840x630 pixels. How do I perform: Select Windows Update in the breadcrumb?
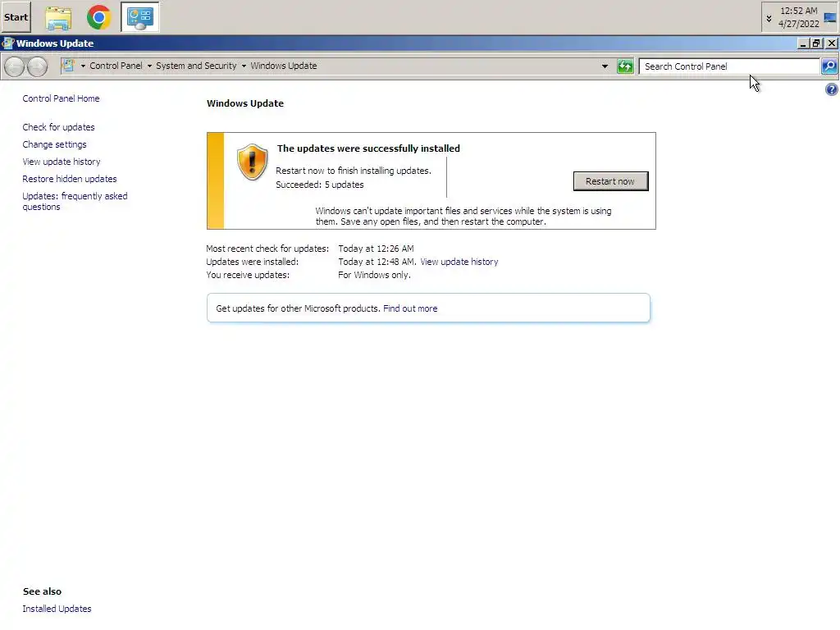pos(283,66)
